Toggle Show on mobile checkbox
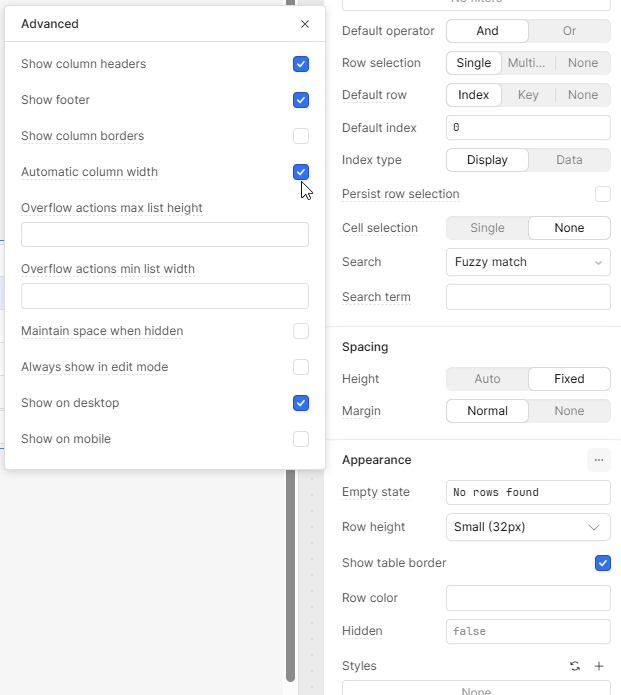Viewport: 621px width, 695px height. 301,439
